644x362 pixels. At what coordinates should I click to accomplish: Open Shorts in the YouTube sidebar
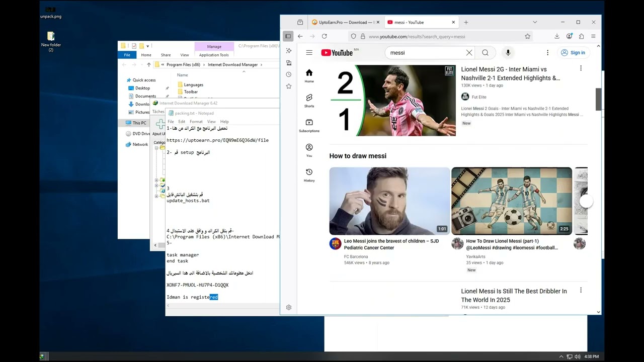[309, 101]
